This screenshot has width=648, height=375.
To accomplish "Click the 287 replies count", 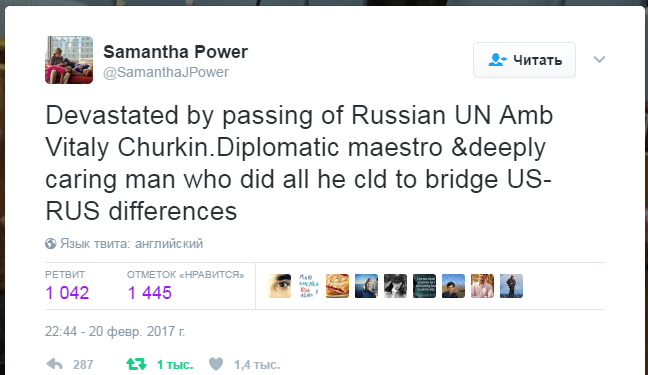I will click(x=83, y=365).
